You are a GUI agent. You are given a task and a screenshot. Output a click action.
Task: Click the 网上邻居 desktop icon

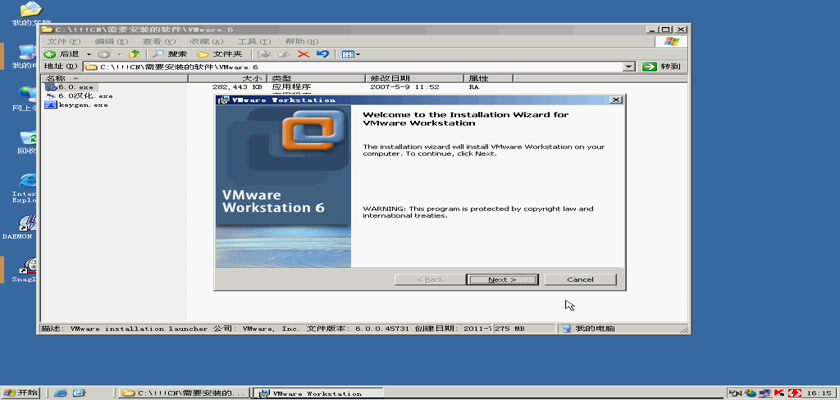[x=25, y=100]
